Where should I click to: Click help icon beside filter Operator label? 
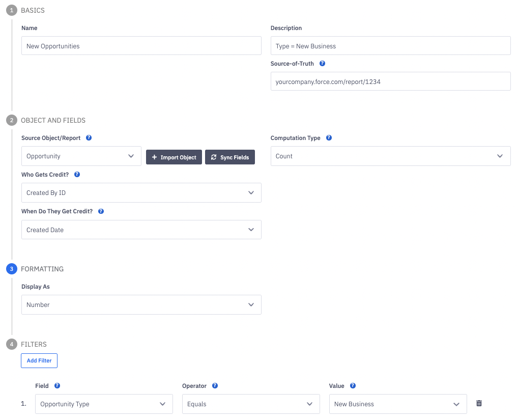[215, 386]
